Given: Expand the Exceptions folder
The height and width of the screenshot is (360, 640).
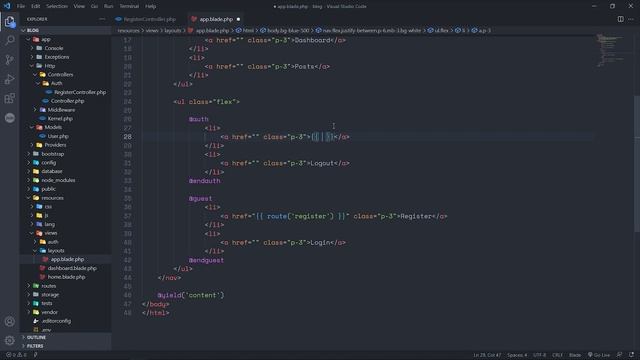Looking at the screenshot, I should 65,57.
